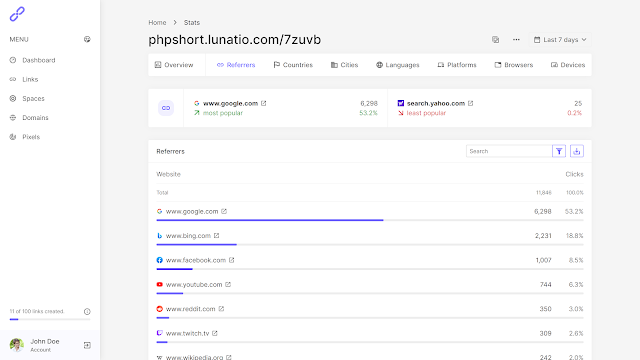The height and width of the screenshot is (360, 640).
Task: Click the bing.com clicks progress bar
Action: 370,244
